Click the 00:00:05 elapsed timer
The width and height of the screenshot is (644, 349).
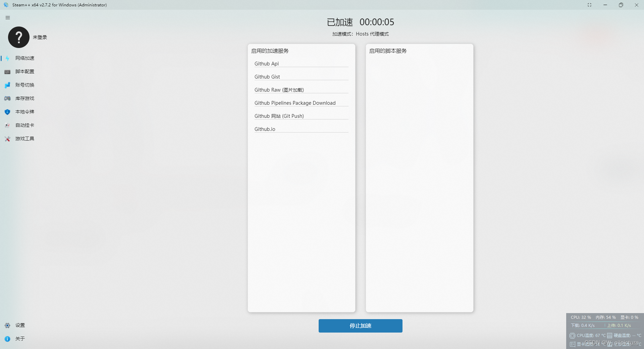point(377,22)
